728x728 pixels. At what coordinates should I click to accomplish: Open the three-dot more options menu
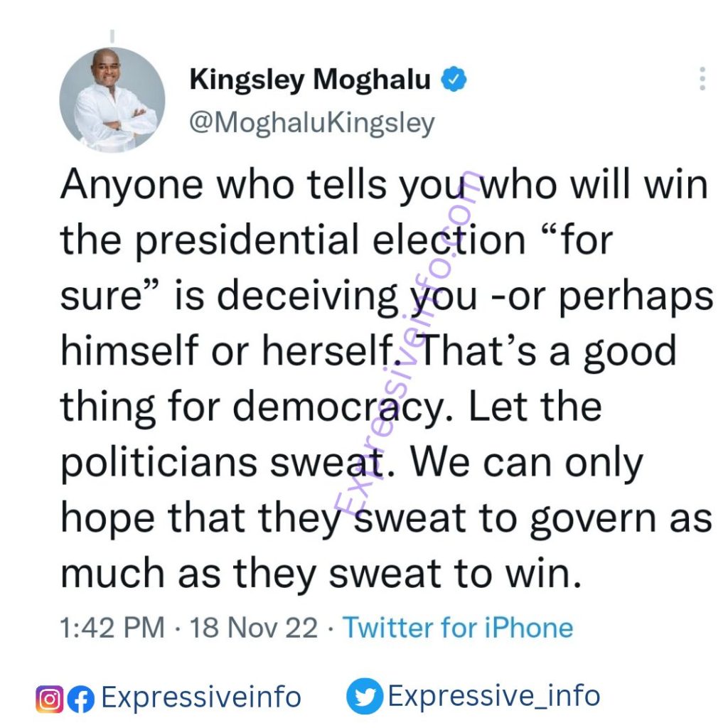(702, 79)
